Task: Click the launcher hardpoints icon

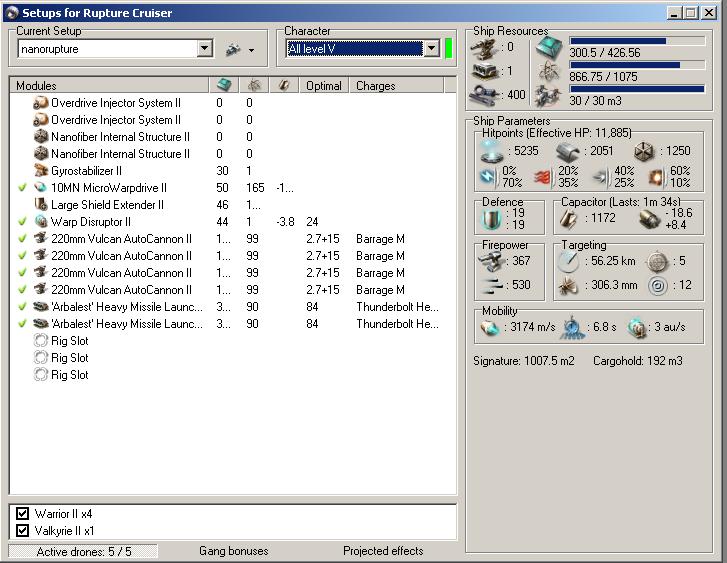Action: pos(485,71)
